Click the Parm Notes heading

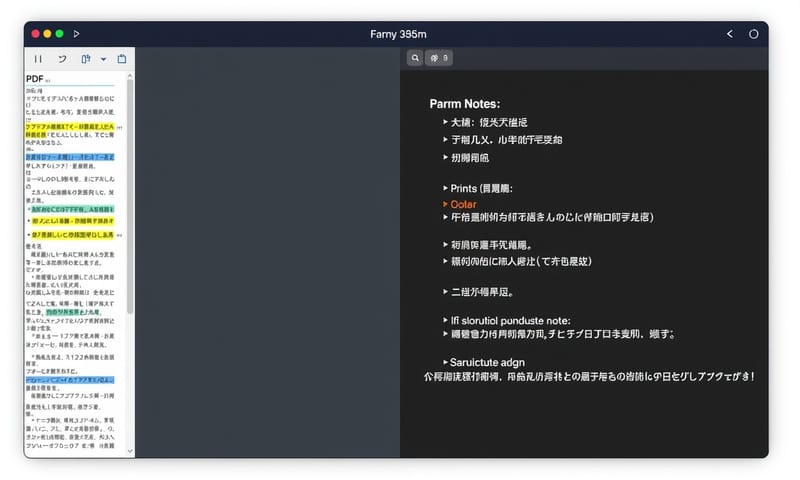(x=465, y=104)
